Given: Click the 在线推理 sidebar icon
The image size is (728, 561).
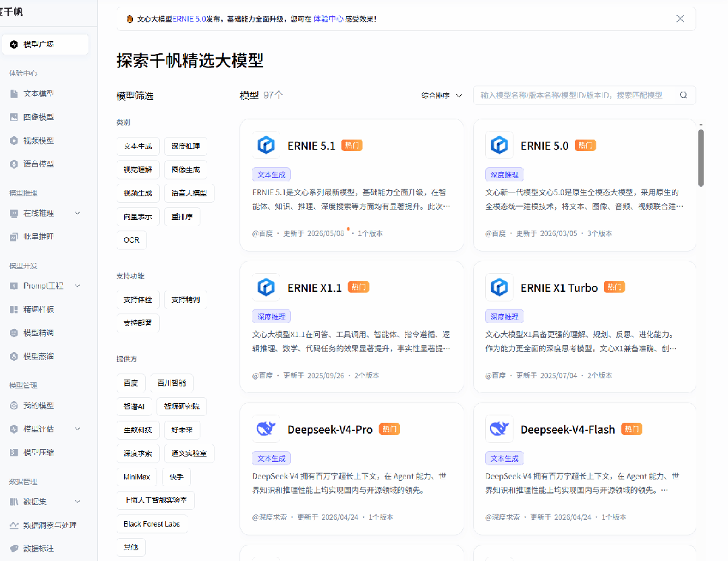Looking at the screenshot, I should click(x=14, y=214).
